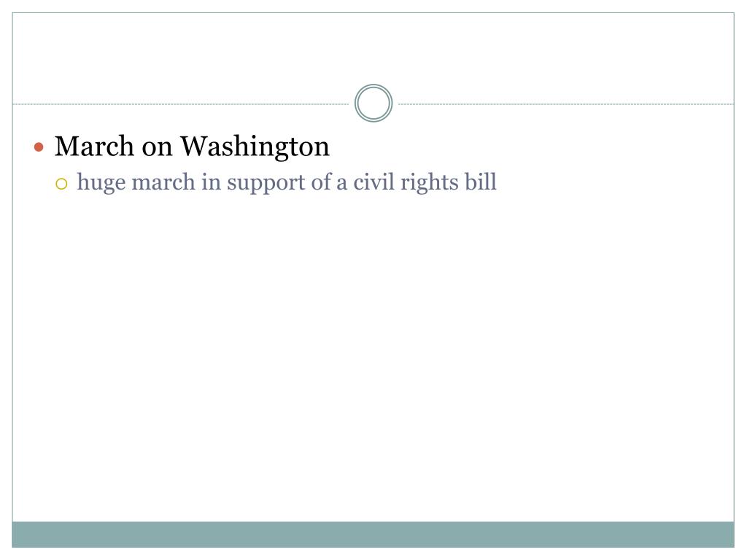Click the teal footer bar at slide bottom
Screen dimensions: 747x560
pos(373,534)
